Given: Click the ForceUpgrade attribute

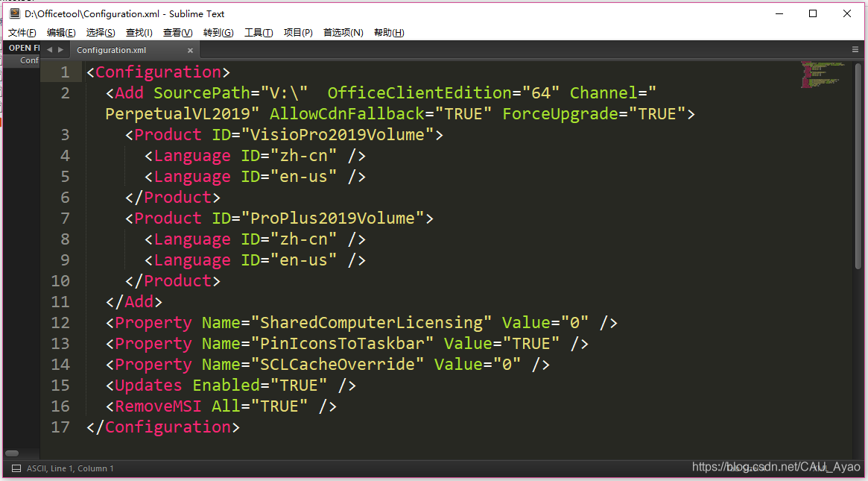Looking at the screenshot, I should pyautogui.click(x=560, y=113).
